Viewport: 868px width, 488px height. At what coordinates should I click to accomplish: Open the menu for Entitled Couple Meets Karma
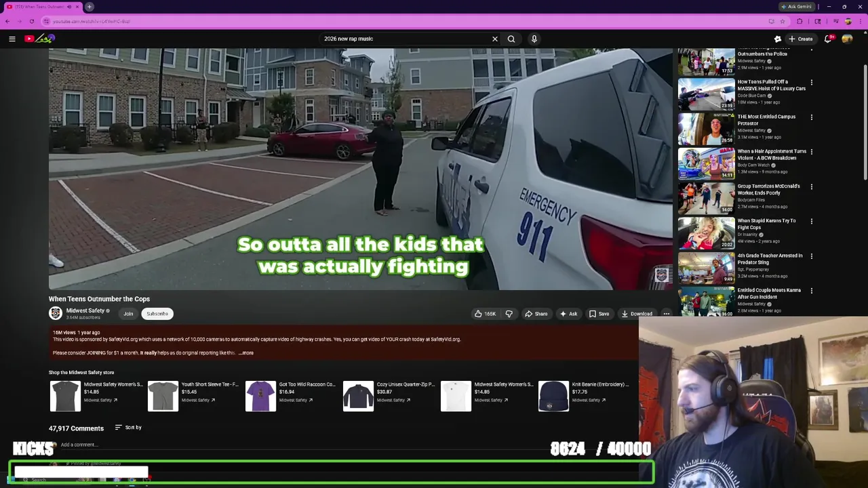pyautogui.click(x=811, y=291)
